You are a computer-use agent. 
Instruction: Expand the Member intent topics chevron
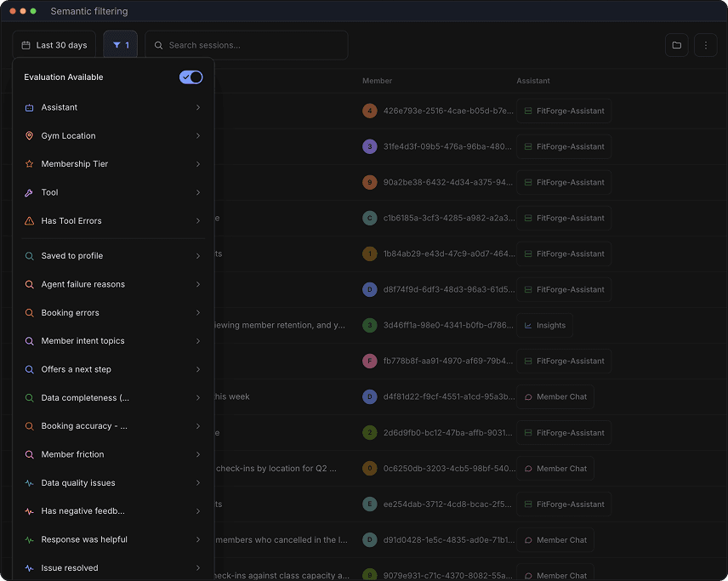(198, 341)
